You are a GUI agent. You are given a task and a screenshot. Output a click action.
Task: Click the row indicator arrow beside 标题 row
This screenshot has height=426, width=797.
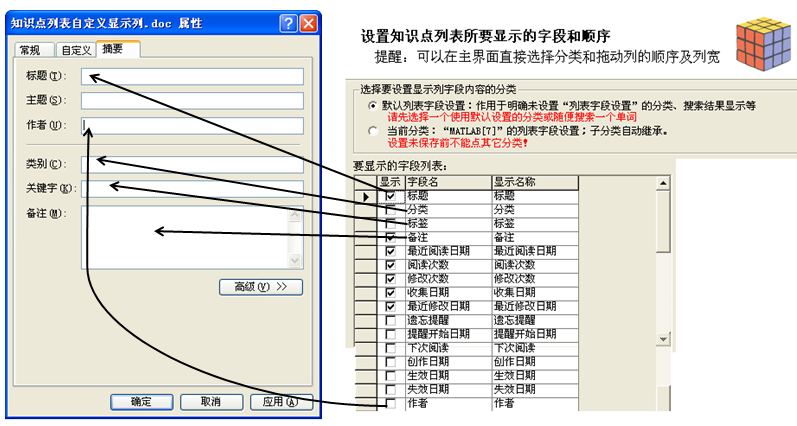tap(365, 197)
